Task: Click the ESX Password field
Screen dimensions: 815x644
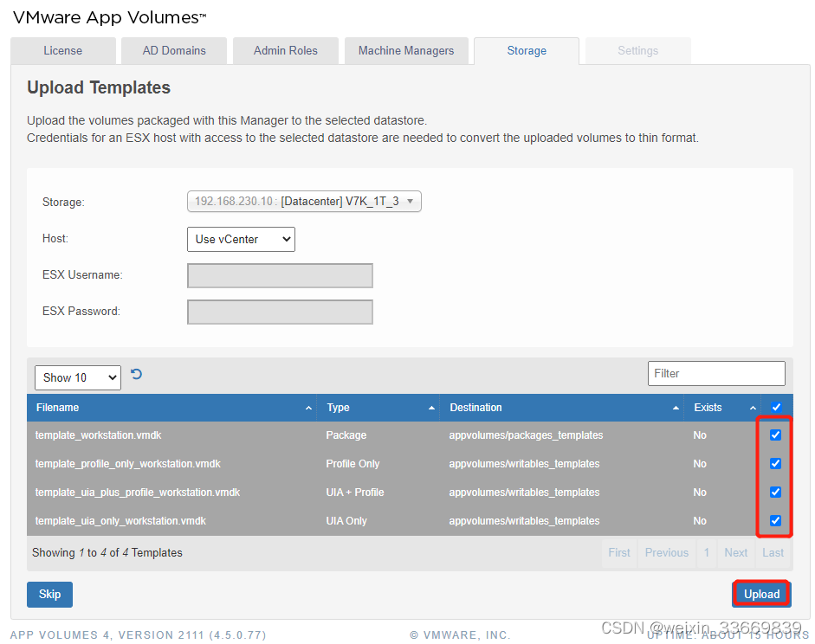Action: coord(280,312)
